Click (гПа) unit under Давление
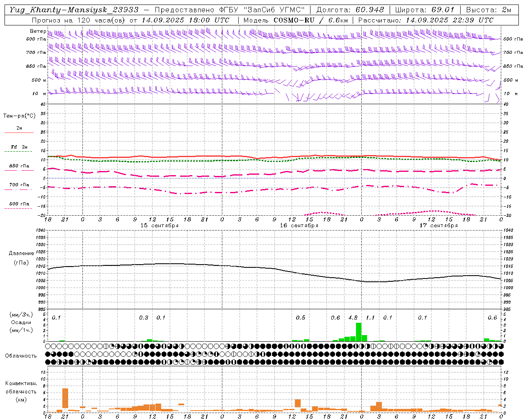Image resolution: width=525 pixels, height=420 pixels. coord(21,263)
